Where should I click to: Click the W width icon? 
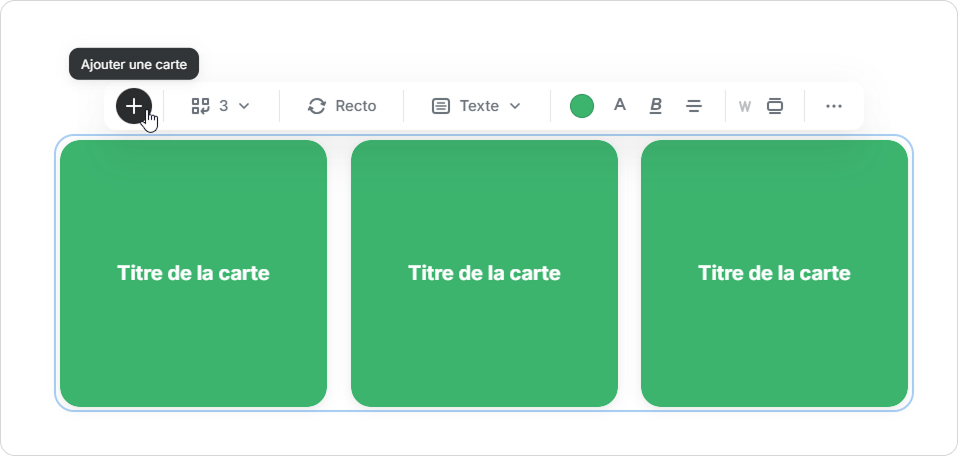[x=744, y=107]
